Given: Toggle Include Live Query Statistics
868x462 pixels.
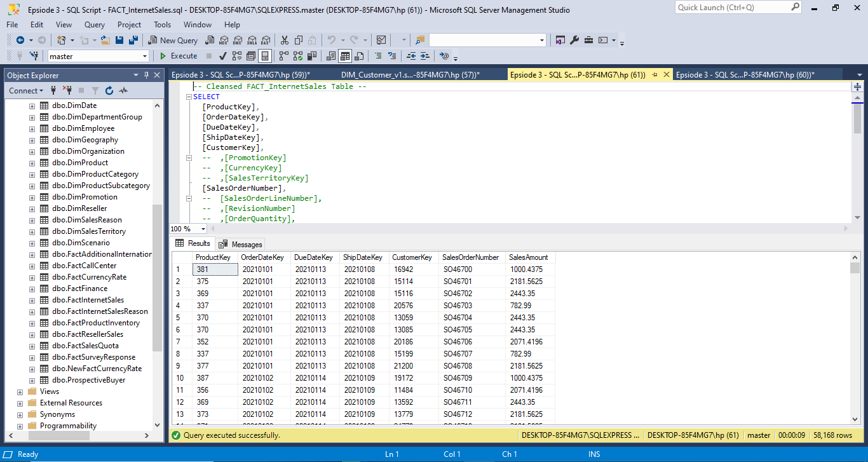Looking at the screenshot, I should click(298, 56).
